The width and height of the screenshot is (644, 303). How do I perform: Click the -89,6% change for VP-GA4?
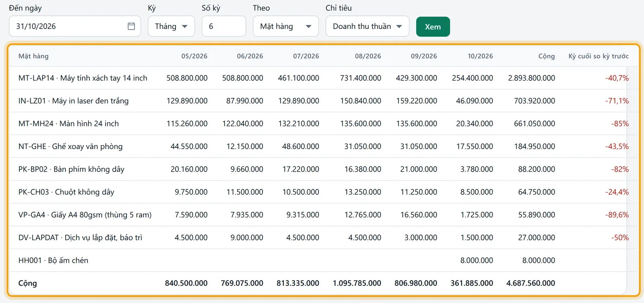pyautogui.click(x=617, y=215)
